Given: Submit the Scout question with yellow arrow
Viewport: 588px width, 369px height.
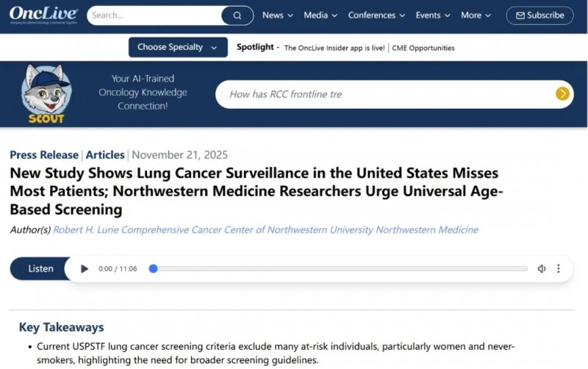Looking at the screenshot, I should [562, 93].
